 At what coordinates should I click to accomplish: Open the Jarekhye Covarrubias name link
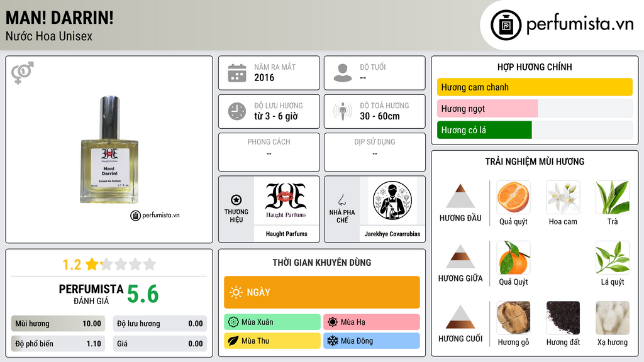coord(392,234)
